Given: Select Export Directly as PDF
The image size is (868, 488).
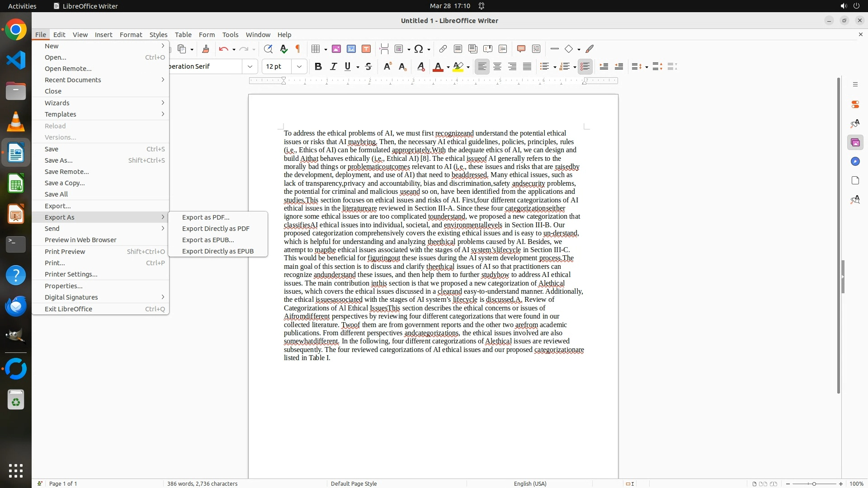Looking at the screenshot, I should [x=216, y=228].
